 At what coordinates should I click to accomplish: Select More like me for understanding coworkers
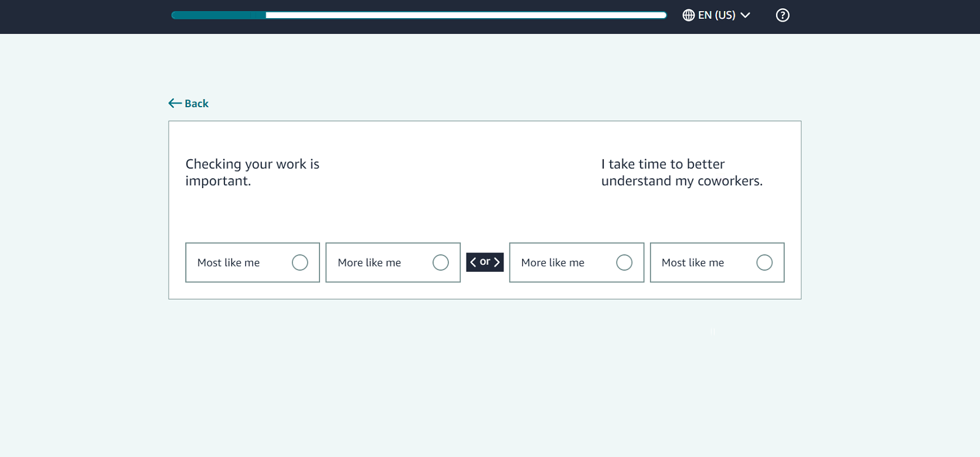(x=577, y=262)
